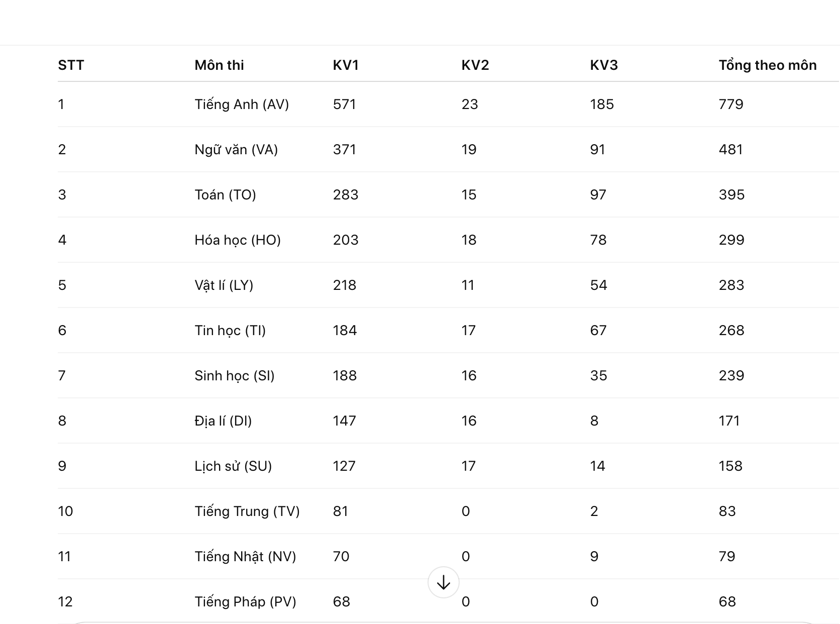
Task: Click the scroll-down arrow button
Action: (x=443, y=583)
